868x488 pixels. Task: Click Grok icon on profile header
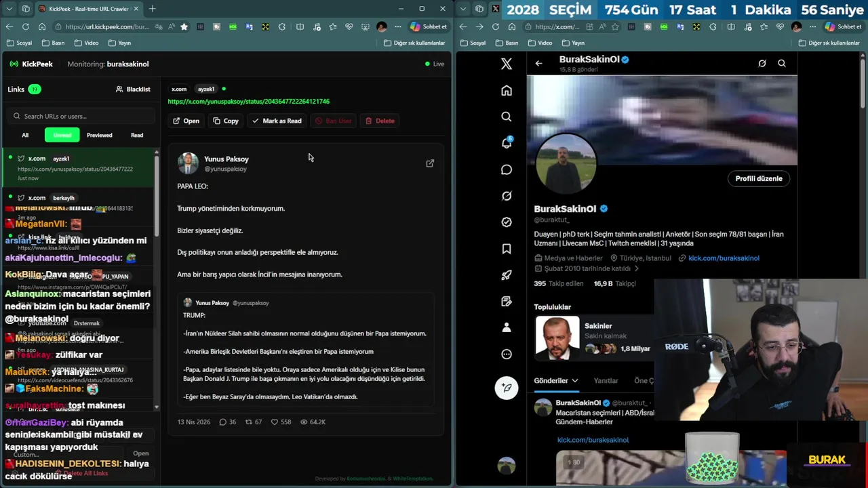(762, 63)
